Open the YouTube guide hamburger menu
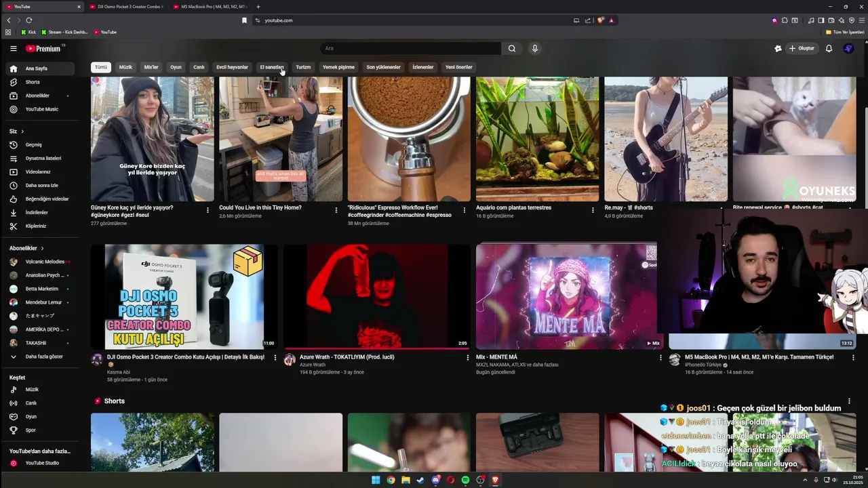This screenshot has height=488, width=868. pyautogui.click(x=13, y=49)
